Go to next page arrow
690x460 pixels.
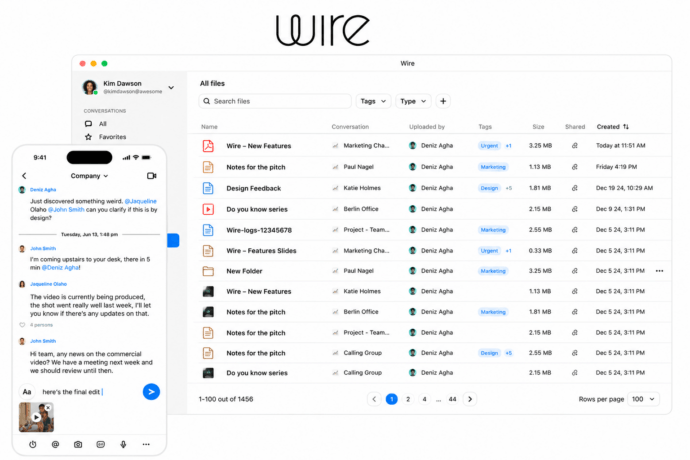(470, 399)
